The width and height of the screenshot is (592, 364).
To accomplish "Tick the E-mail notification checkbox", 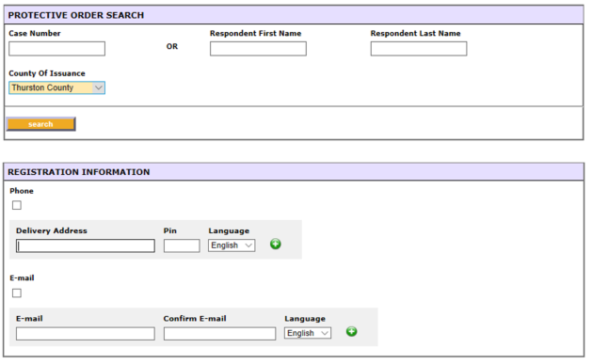I will click(17, 293).
